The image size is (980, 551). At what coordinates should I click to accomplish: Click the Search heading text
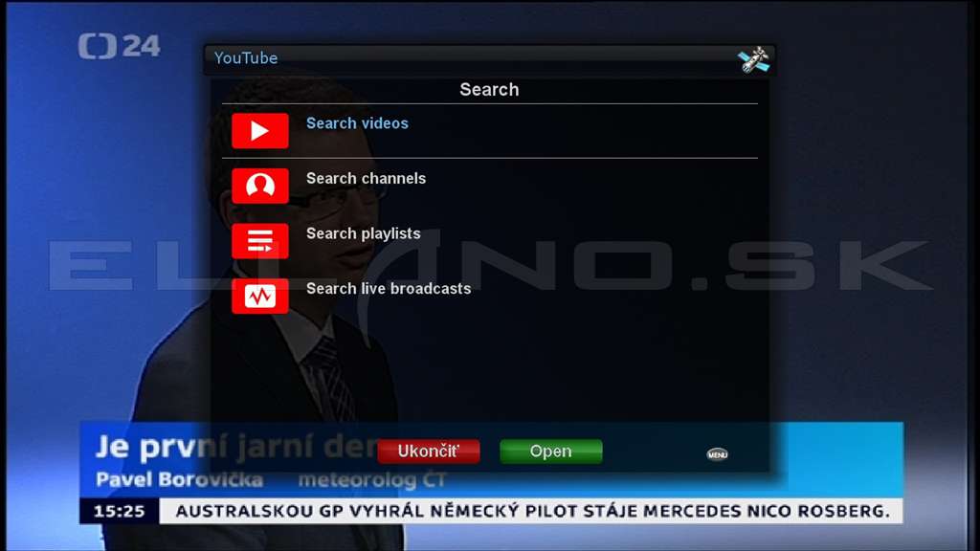coord(489,89)
